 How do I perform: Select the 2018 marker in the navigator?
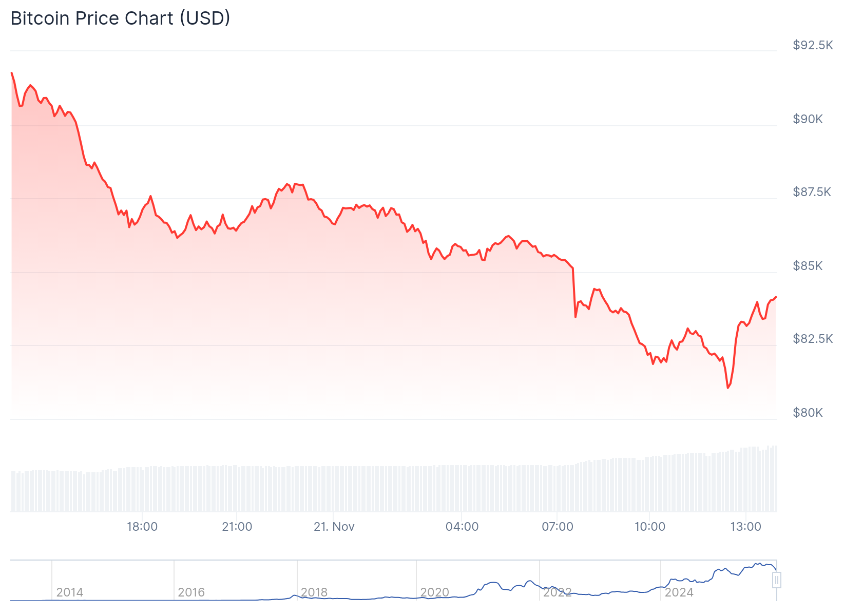tap(314, 592)
